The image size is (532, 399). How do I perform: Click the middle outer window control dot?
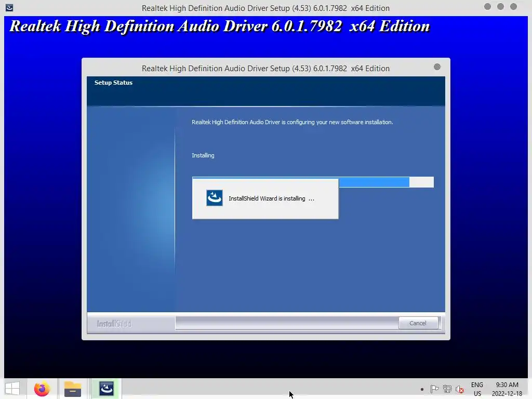500,6
